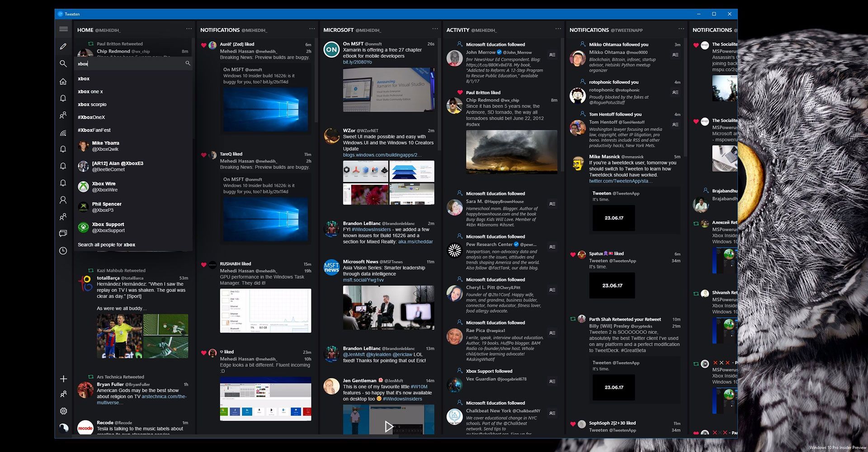The image size is (868, 452).
Task: Submit search with magnifier inside search box
Action: (188, 63)
